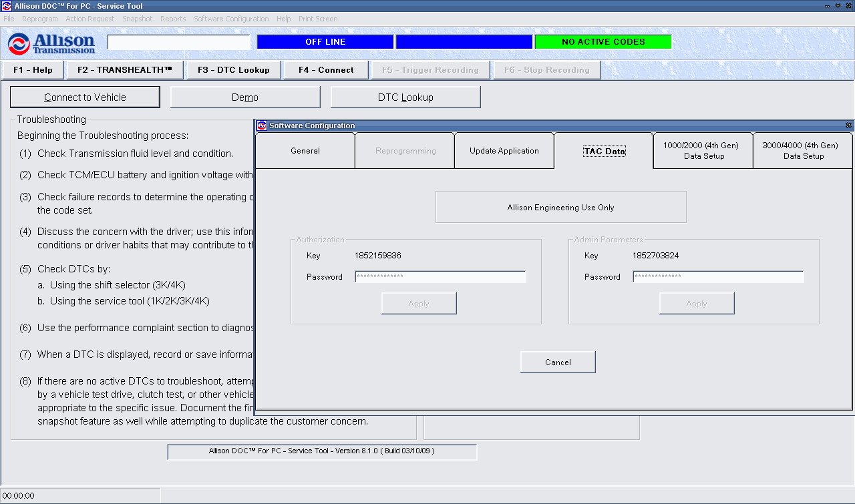Open the Reprogram menu
This screenshot has width=855, height=504.
pyautogui.click(x=40, y=19)
